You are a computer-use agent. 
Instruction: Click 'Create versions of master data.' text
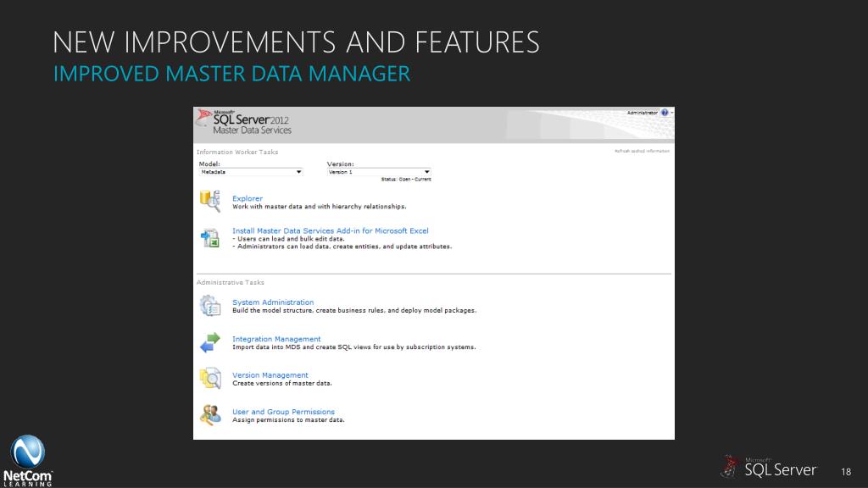(x=281, y=384)
